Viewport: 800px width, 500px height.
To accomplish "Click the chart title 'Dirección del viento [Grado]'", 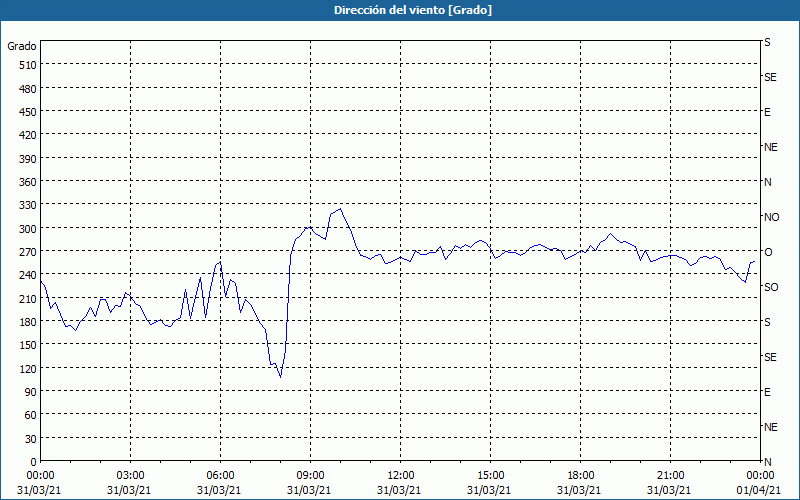I will tap(413, 10).
